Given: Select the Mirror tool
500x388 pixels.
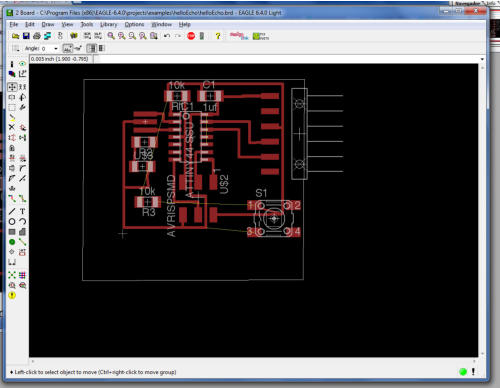Looking at the screenshot, I should tap(12, 97).
